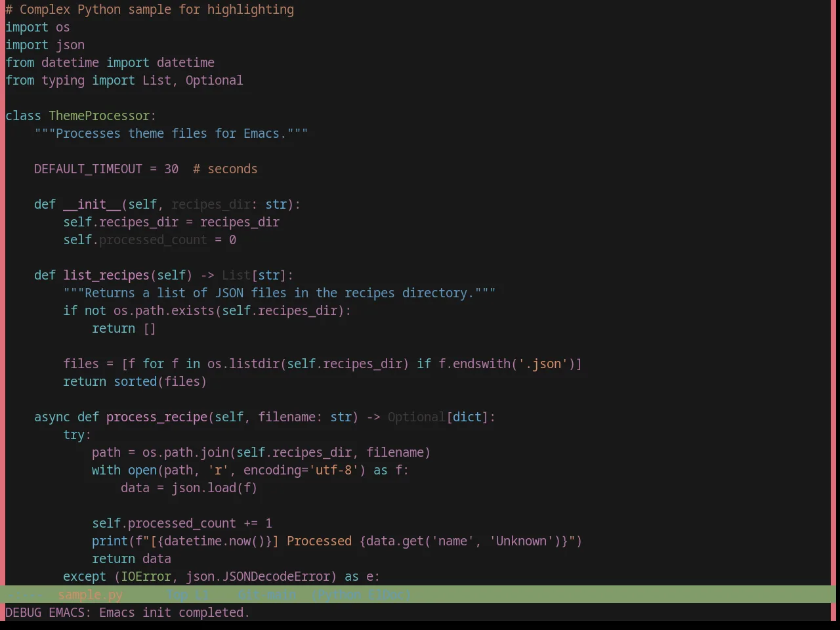Viewport: 840px width, 630px height.
Task: Click the list_recipes function name
Action: click(x=106, y=275)
